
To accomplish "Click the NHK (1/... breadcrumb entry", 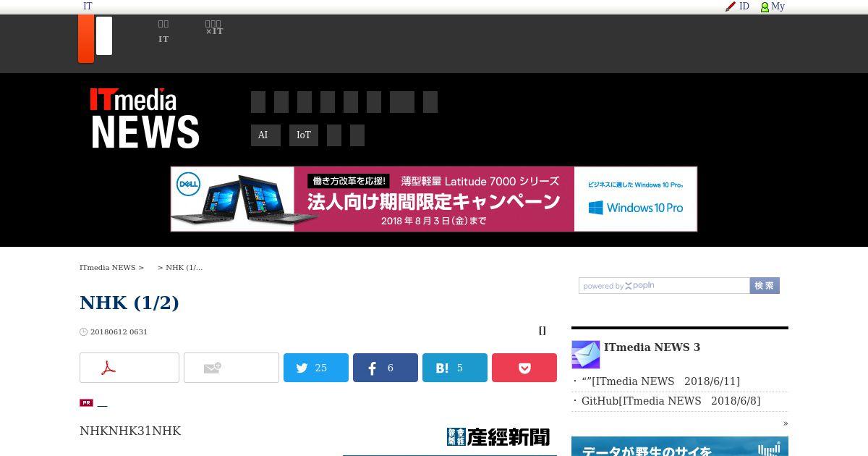I will click(184, 268).
